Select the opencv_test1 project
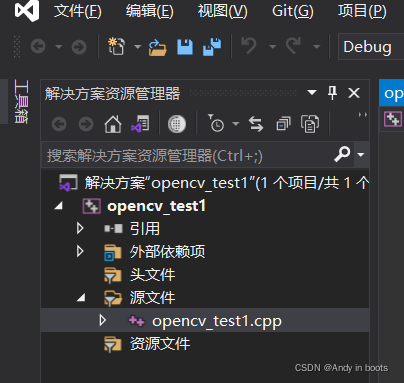 click(x=156, y=206)
